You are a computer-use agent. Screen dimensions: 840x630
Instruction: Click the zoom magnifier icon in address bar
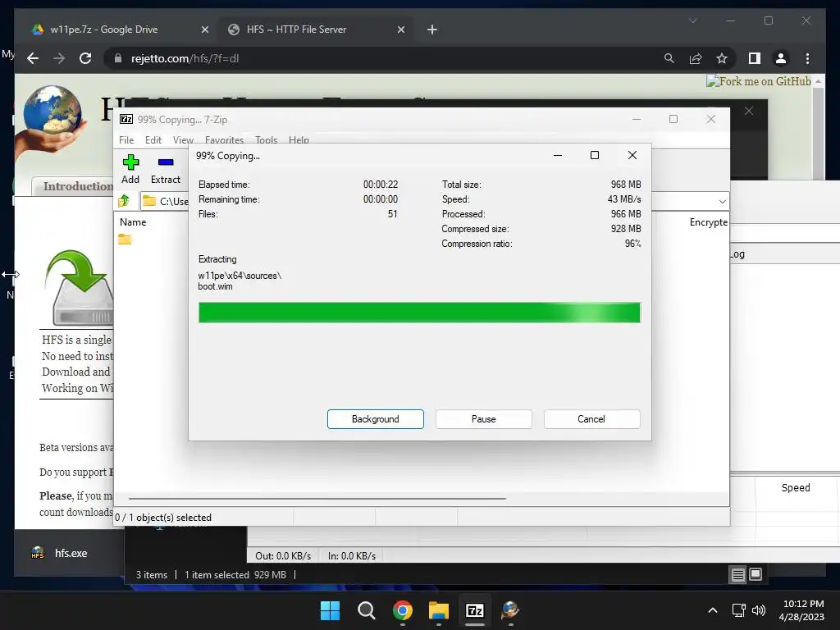coord(669,58)
